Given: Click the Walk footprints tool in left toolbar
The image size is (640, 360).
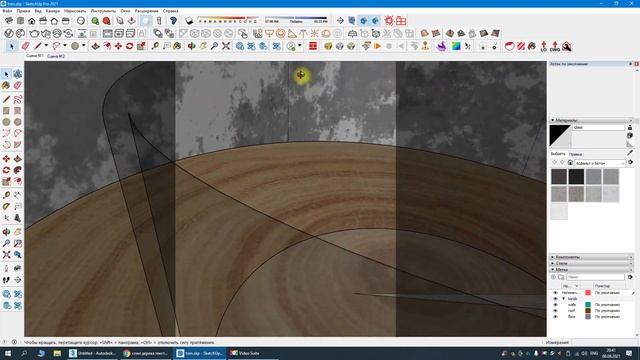Looking at the screenshot, I should pos(6,280).
